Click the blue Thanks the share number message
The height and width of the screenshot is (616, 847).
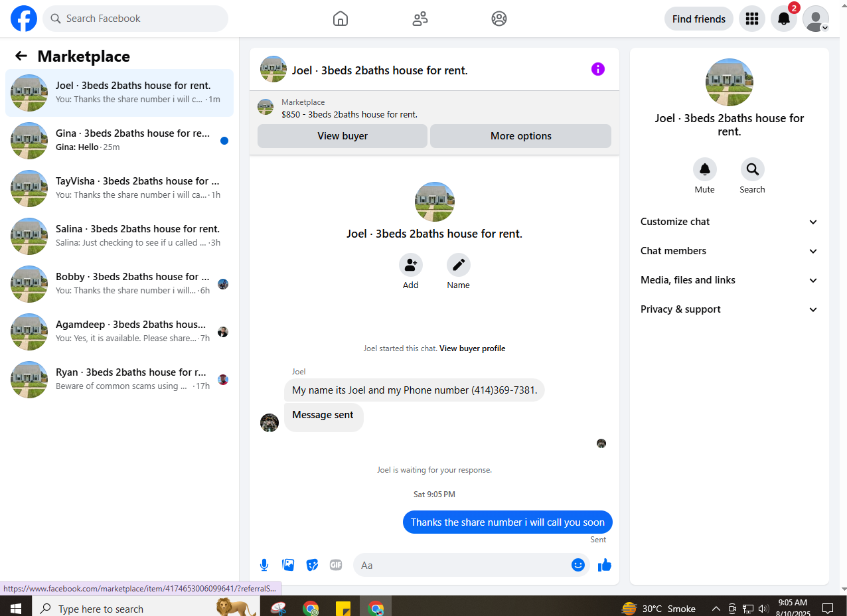508,522
